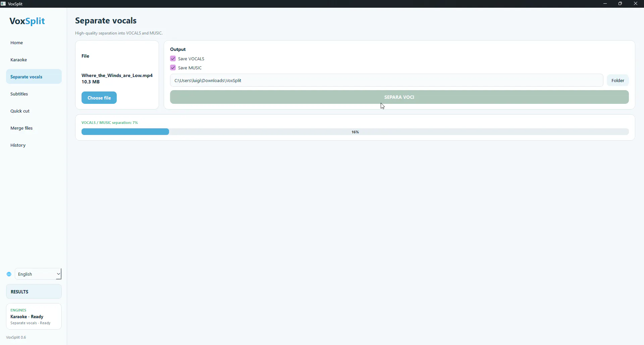
Task: Click the Folder browse button
Action: pos(618,80)
